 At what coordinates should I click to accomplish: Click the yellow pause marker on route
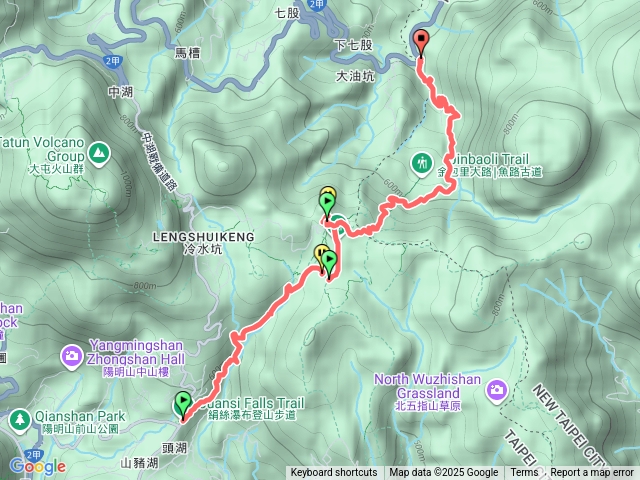(322, 257)
